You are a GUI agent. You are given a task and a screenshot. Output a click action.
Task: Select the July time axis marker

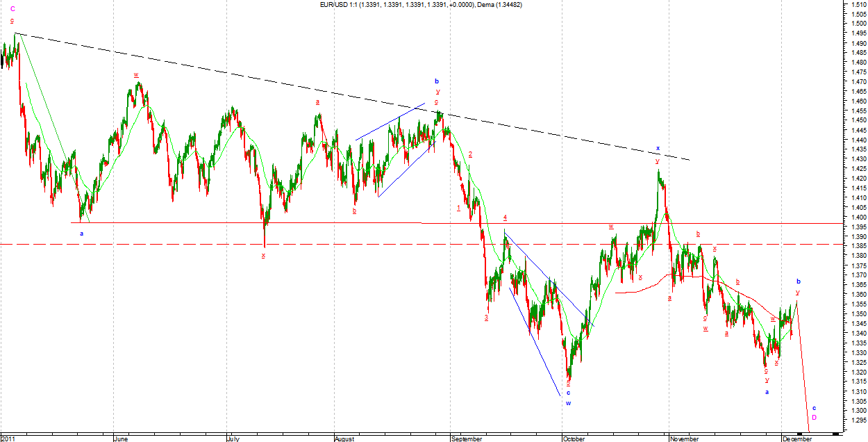tap(235, 439)
